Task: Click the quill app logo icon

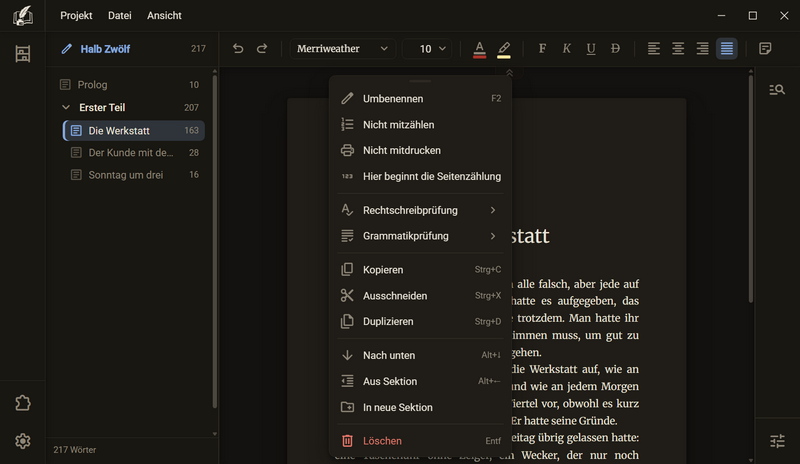Action: (x=22, y=16)
